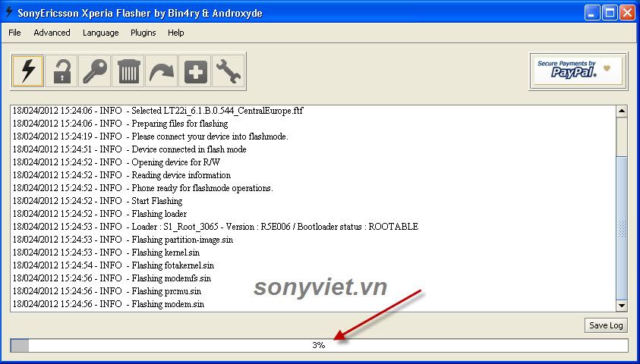Select log line 'Selected LT22i_6.1.B.0.544_CentralEurope.ftf'
Screen dimensions: 640x364
pyautogui.click(x=158, y=111)
